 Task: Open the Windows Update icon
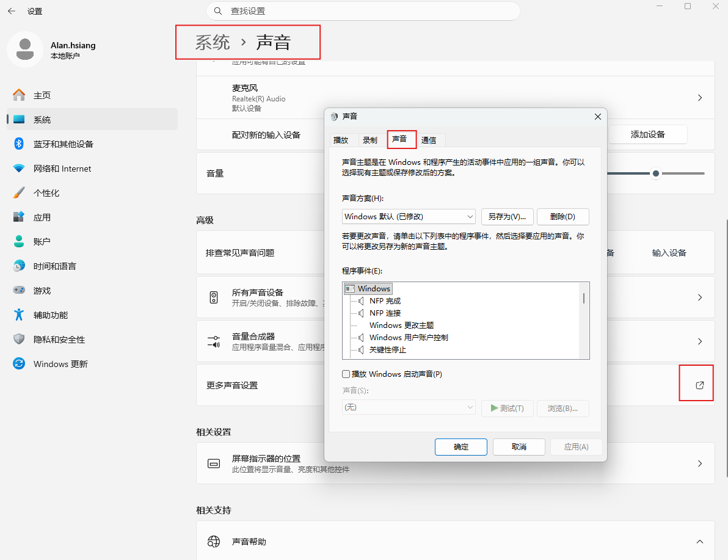pyautogui.click(x=19, y=363)
